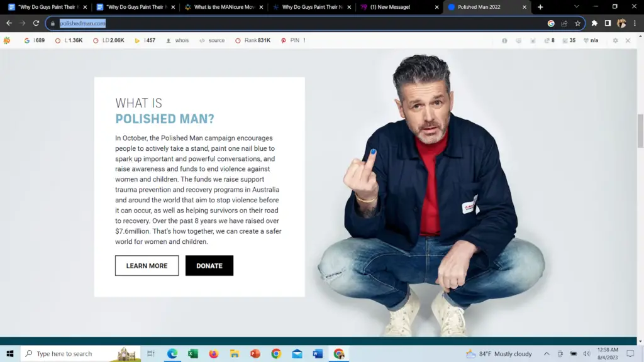Screen dimensions: 644x362
Task: Open the L 1.36K links metric
Action: tap(69, 40)
